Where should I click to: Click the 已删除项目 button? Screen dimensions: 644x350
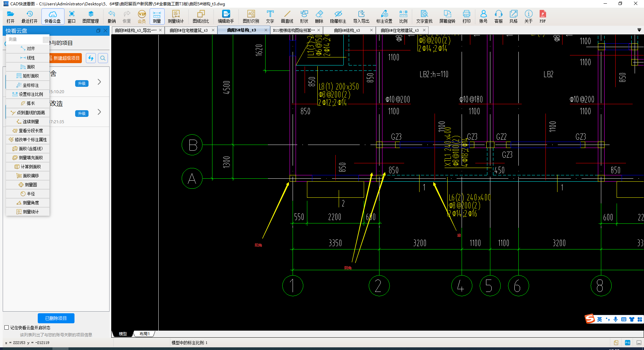pyautogui.click(x=56, y=318)
